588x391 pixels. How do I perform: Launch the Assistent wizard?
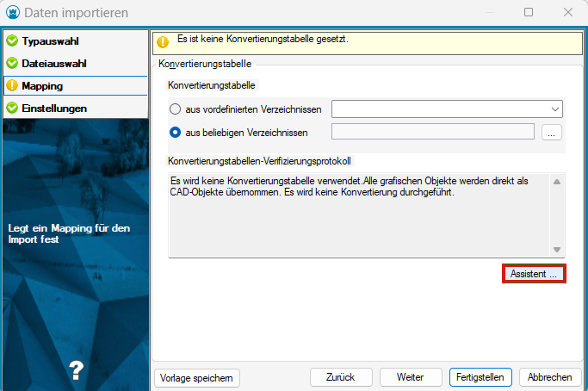[533, 273]
